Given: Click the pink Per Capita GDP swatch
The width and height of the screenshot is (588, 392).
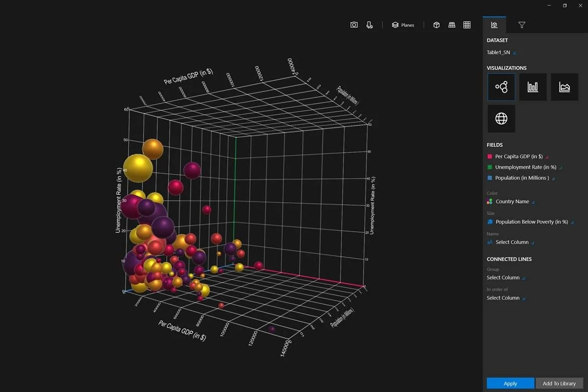Looking at the screenshot, I should tap(489, 156).
